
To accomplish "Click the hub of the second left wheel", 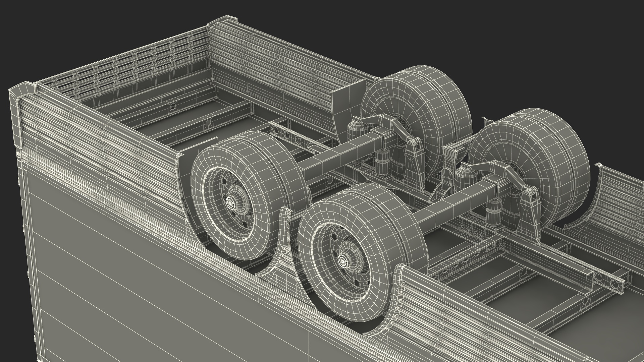I will [x=230, y=202].
